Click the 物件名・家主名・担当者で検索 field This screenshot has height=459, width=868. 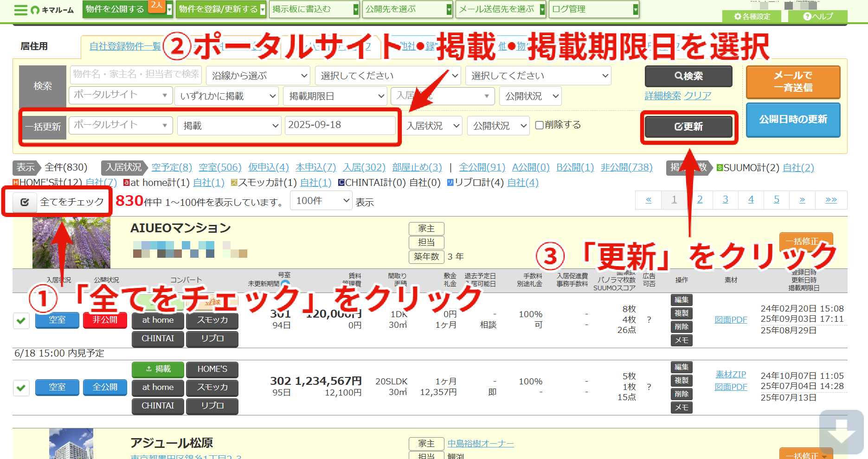click(136, 74)
